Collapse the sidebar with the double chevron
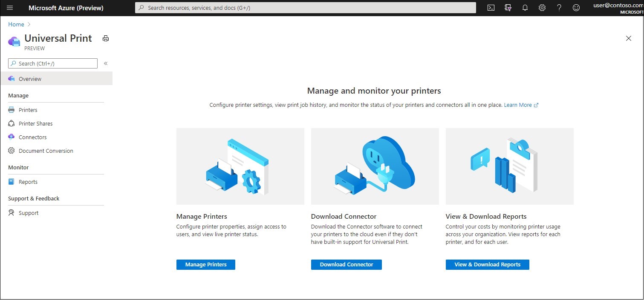 click(106, 63)
